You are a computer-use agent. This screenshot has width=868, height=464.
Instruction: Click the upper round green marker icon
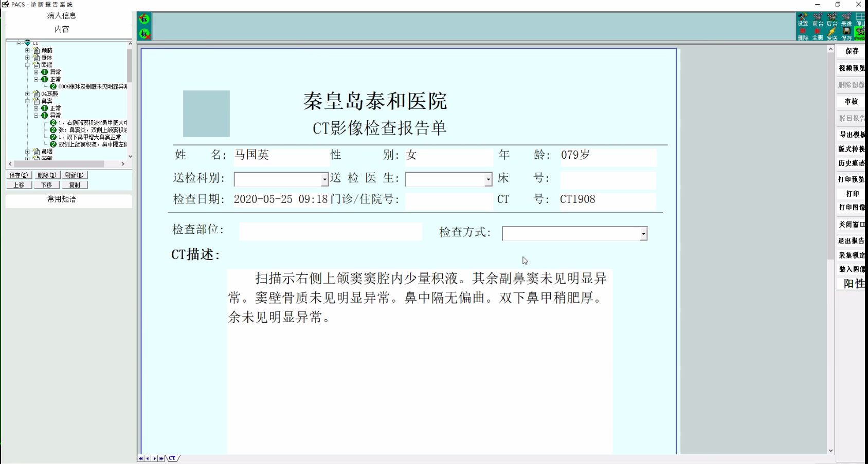coord(144,19)
